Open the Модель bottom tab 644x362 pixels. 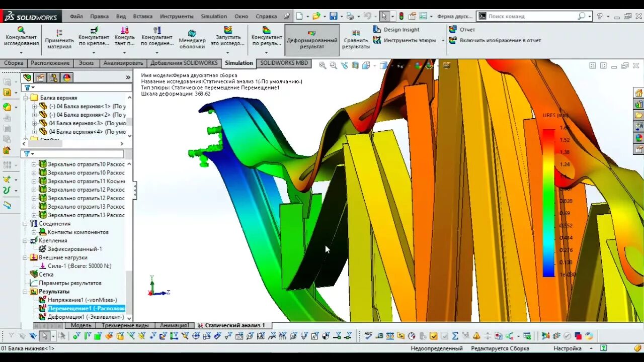pyautogui.click(x=81, y=325)
